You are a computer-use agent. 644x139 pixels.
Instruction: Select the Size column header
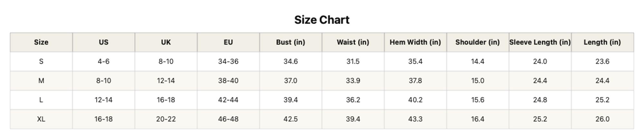(x=41, y=42)
